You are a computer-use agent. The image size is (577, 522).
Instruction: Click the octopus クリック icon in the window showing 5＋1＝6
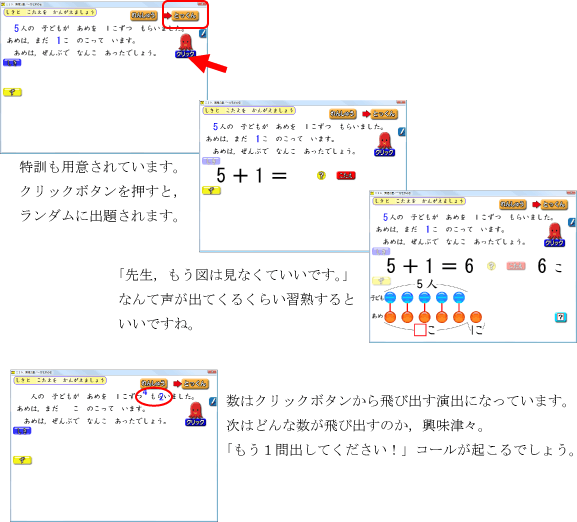[554, 235]
